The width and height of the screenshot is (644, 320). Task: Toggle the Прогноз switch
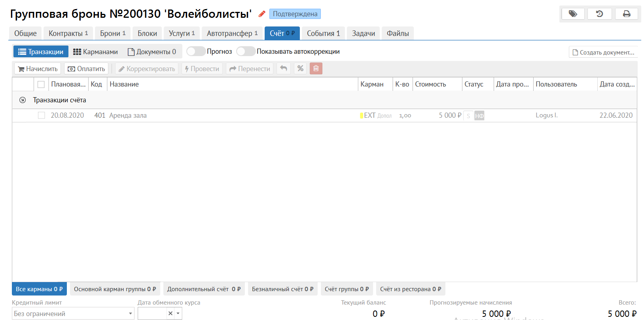[196, 51]
